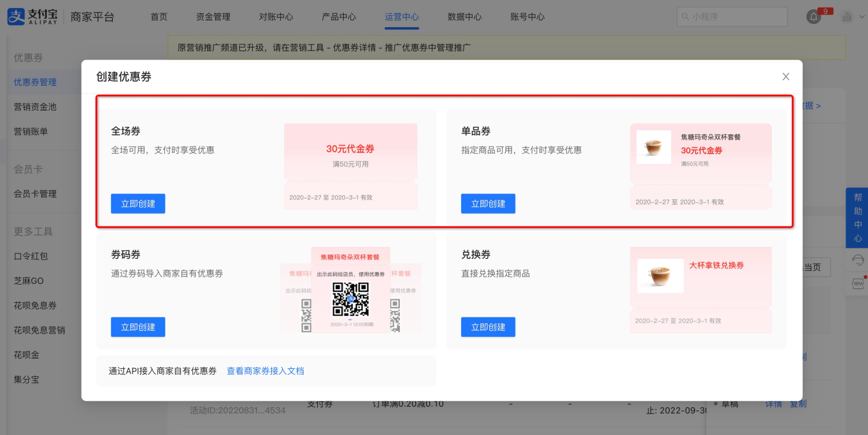Click the merchant account avatar icon
Viewport: 868px width, 435px height.
[x=847, y=17]
